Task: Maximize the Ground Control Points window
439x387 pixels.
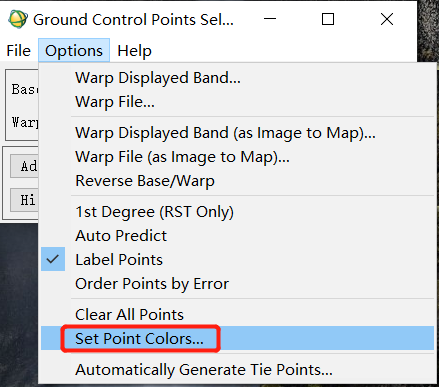Action: pyautogui.click(x=328, y=19)
